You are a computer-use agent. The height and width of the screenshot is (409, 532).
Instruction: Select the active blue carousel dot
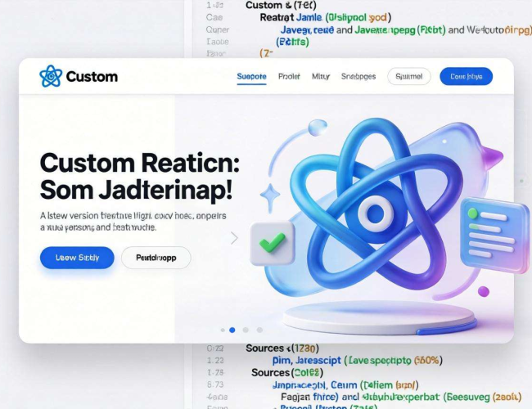pyautogui.click(x=232, y=330)
